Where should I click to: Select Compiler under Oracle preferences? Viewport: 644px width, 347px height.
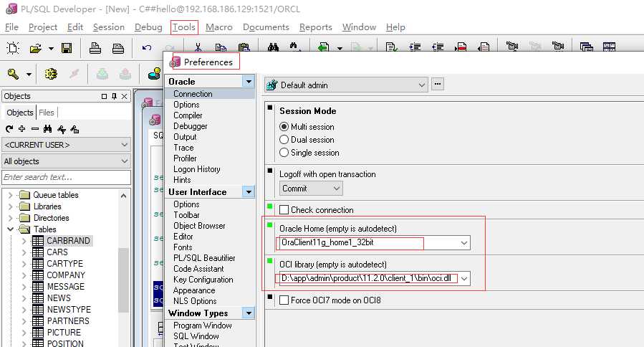(188, 115)
